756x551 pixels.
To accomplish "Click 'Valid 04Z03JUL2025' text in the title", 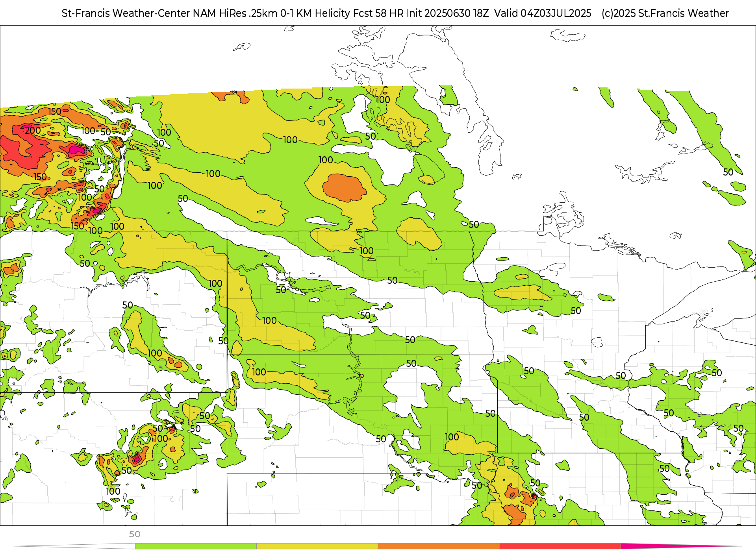I will point(543,13).
